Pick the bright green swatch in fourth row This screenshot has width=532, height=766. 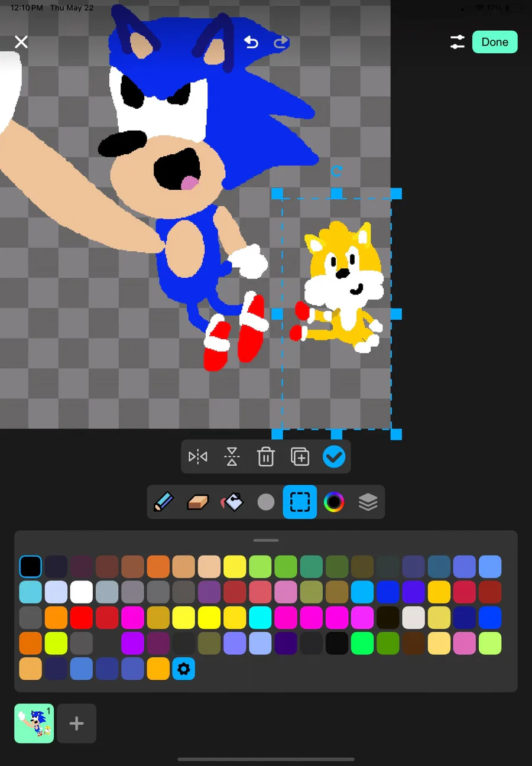click(x=362, y=643)
